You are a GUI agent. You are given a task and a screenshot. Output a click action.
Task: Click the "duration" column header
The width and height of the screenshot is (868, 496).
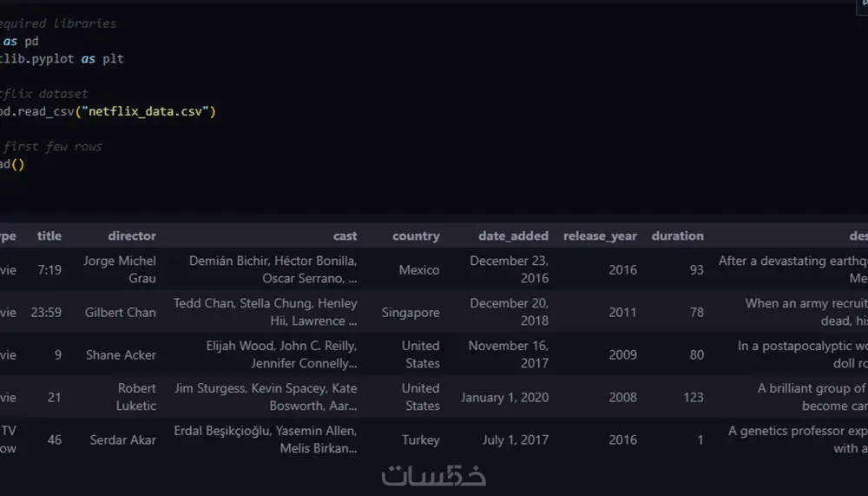pos(678,236)
